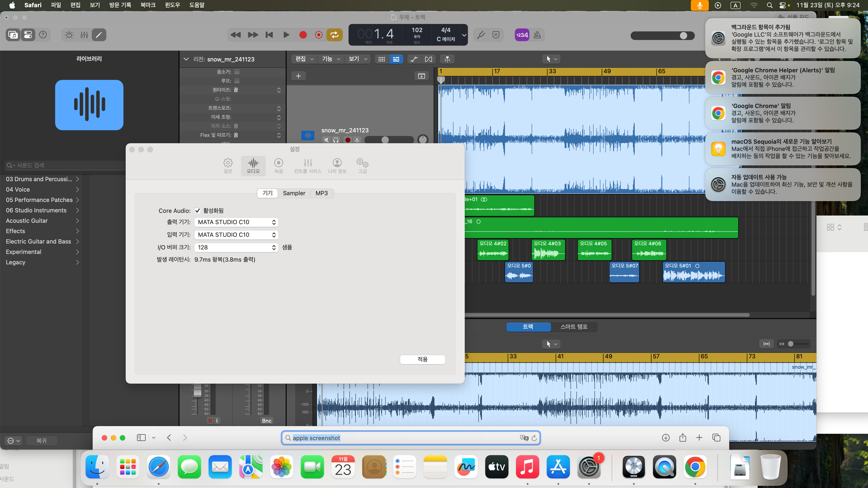Click the 복귀 button in library
Viewport: 868px width, 488px height.
pos(41,441)
